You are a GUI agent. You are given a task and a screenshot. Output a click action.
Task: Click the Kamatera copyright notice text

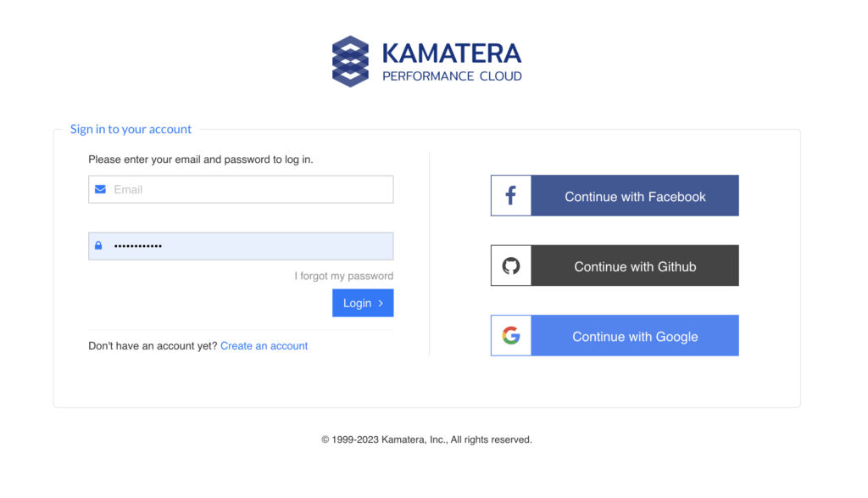point(426,439)
